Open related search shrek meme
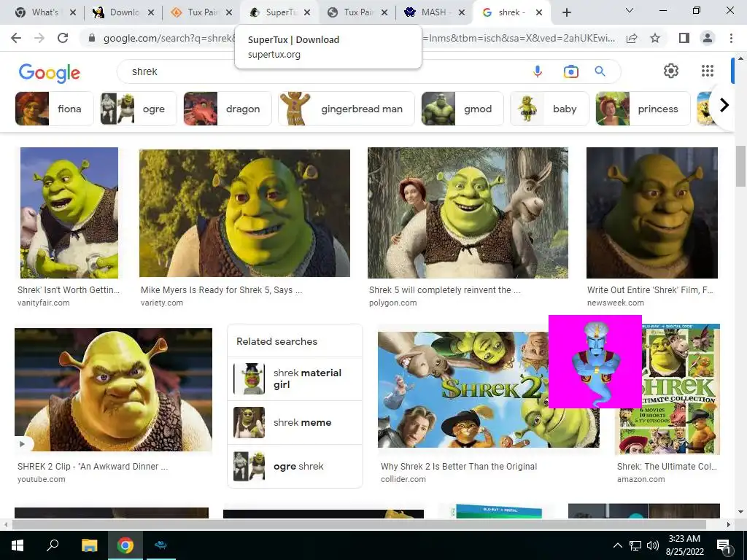The height and width of the screenshot is (560, 747). (x=295, y=422)
